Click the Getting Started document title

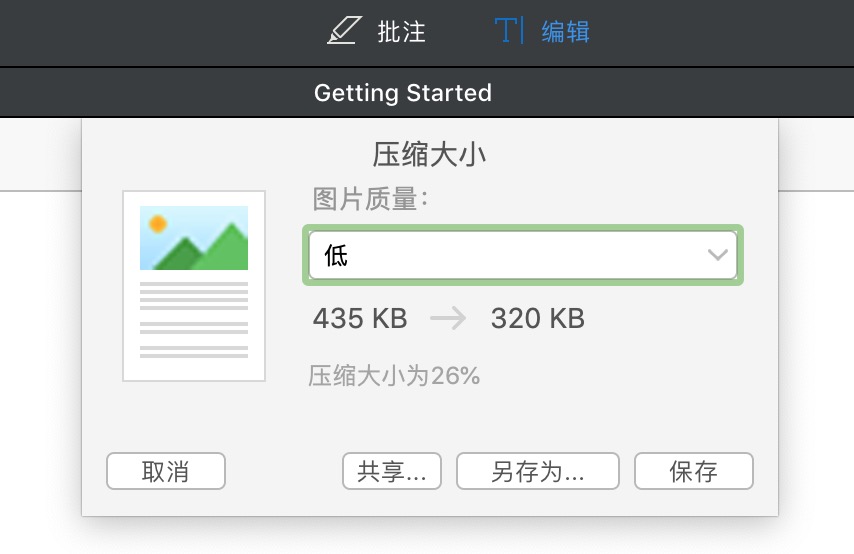click(403, 93)
